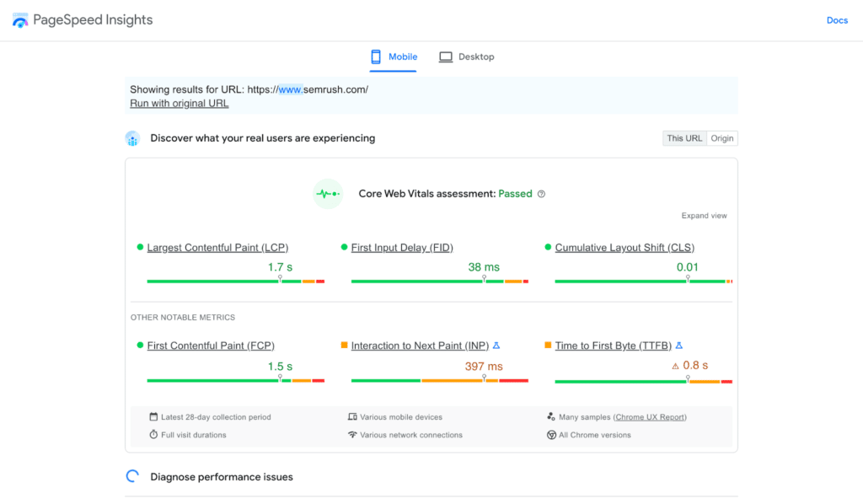The width and height of the screenshot is (863, 504).
Task: Open Interaction to Next Paint (INP) link
Action: click(x=420, y=346)
